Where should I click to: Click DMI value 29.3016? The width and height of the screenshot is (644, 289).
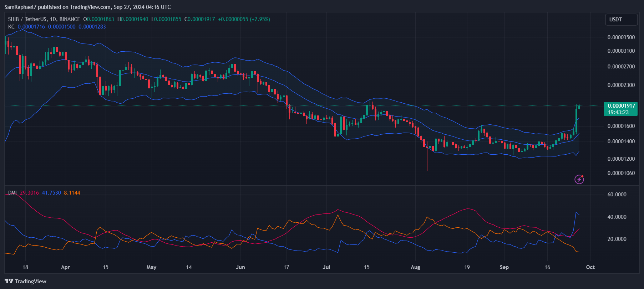pyautogui.click(x=29, y=193)
